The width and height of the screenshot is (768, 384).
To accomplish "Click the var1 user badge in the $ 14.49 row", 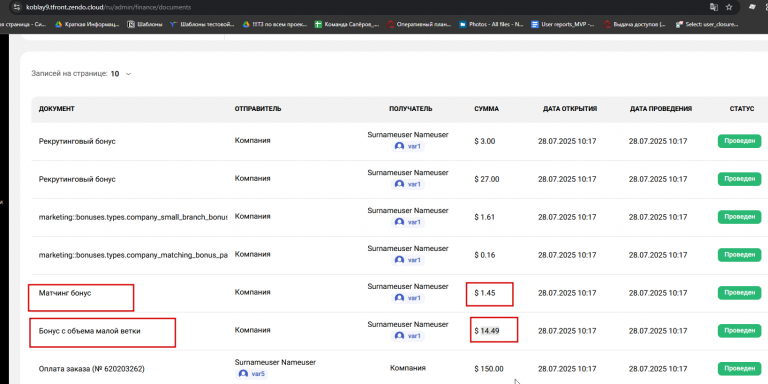I will tap(408, 336).
